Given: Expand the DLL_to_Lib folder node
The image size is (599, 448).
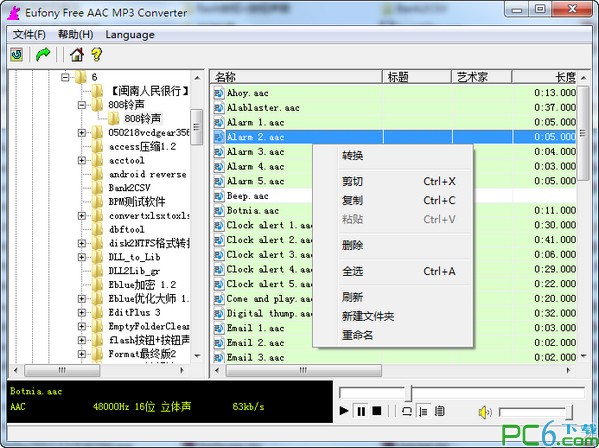Looking at the screenshot, I should (x=82, y=257).
